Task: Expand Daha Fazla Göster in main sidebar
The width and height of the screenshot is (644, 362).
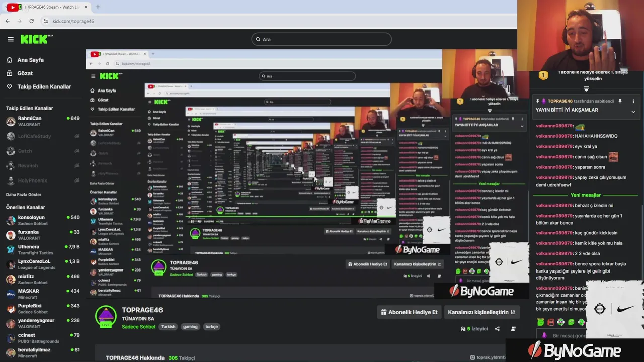Action: (24, 195)
